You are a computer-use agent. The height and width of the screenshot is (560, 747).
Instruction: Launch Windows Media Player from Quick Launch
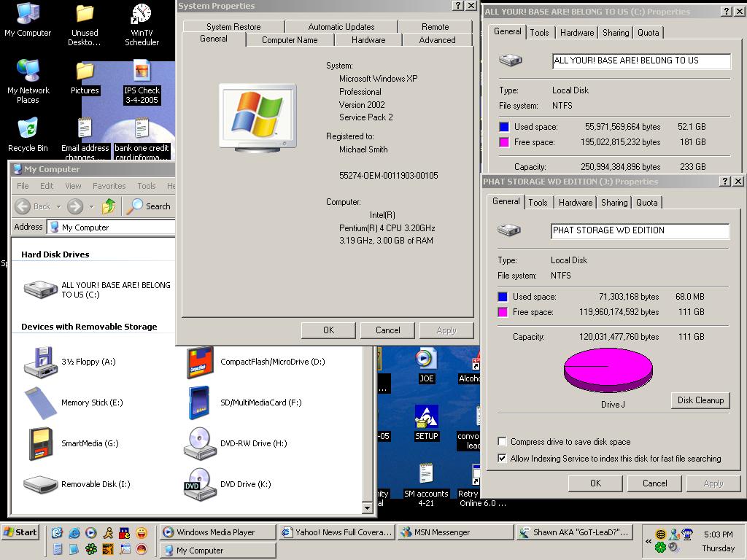pos(91,533)
